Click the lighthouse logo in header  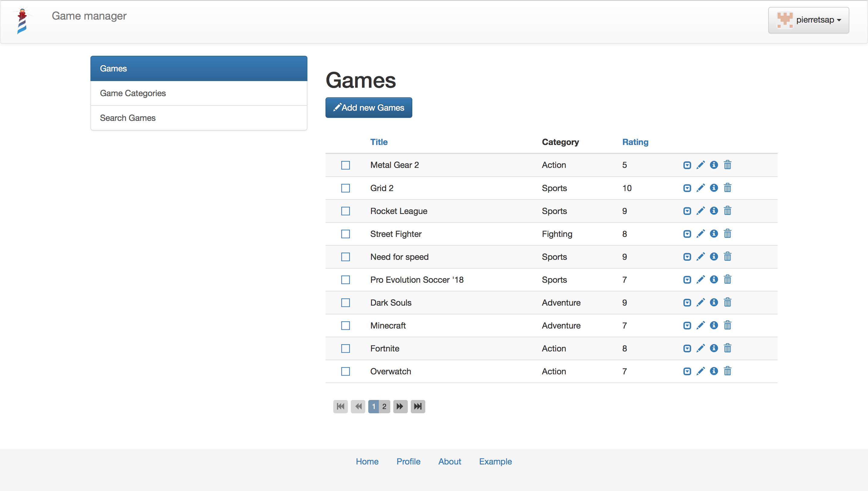(x=22, y=21)
